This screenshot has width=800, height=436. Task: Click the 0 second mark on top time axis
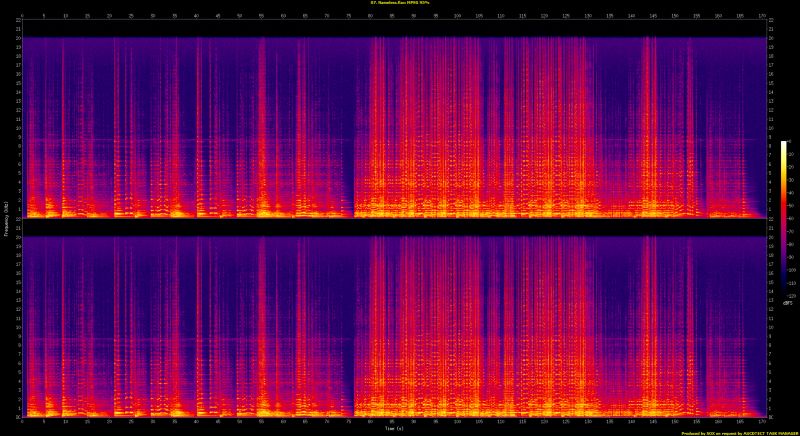(x=22, y=16)
